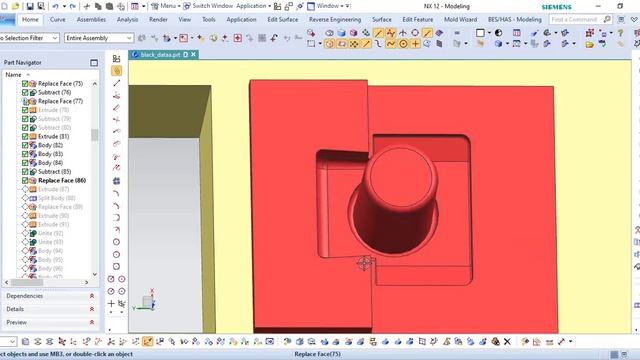
Task: Toggle the Body (84) feature checkbox
Action: (25, 163)
